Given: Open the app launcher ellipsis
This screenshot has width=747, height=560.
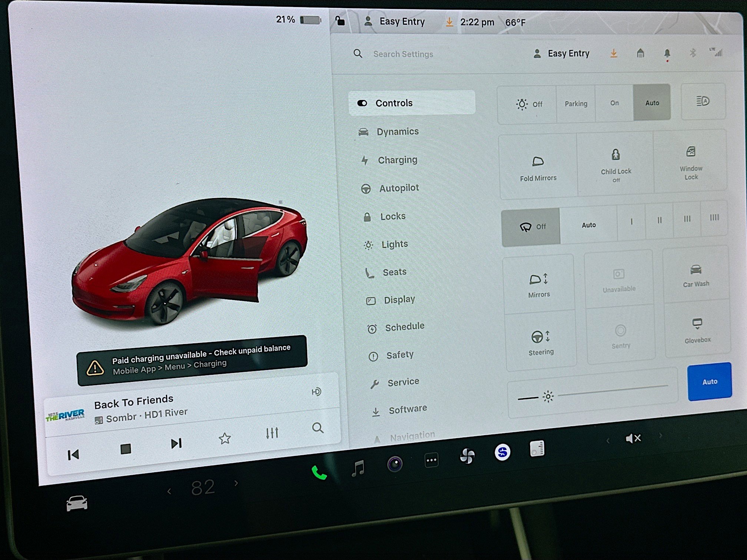Looking at the screenshot, I should pos(431,460).
